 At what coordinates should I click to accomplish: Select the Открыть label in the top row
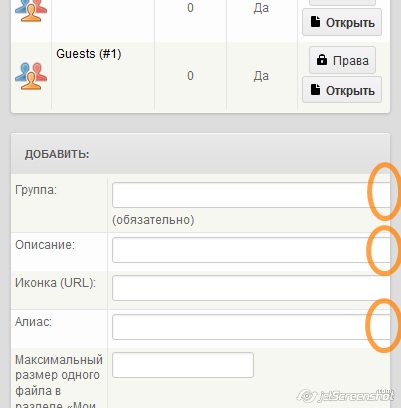tap(350, 23)
